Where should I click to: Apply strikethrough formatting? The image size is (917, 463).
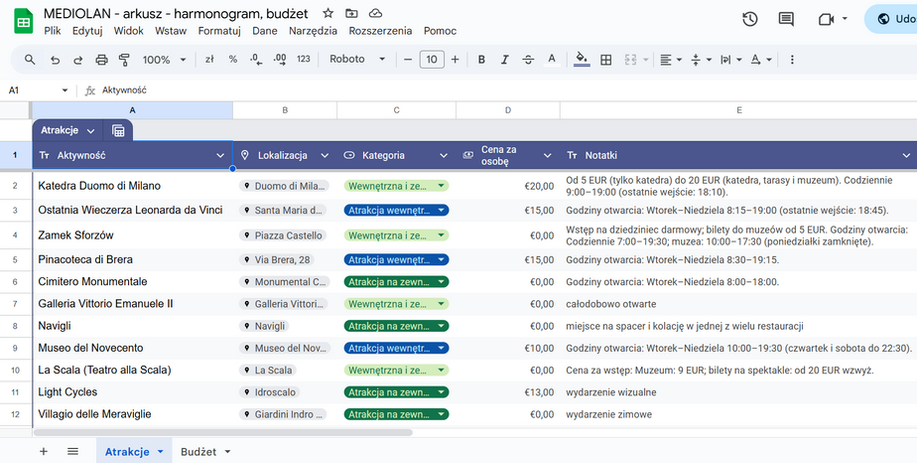pos(528,59)
